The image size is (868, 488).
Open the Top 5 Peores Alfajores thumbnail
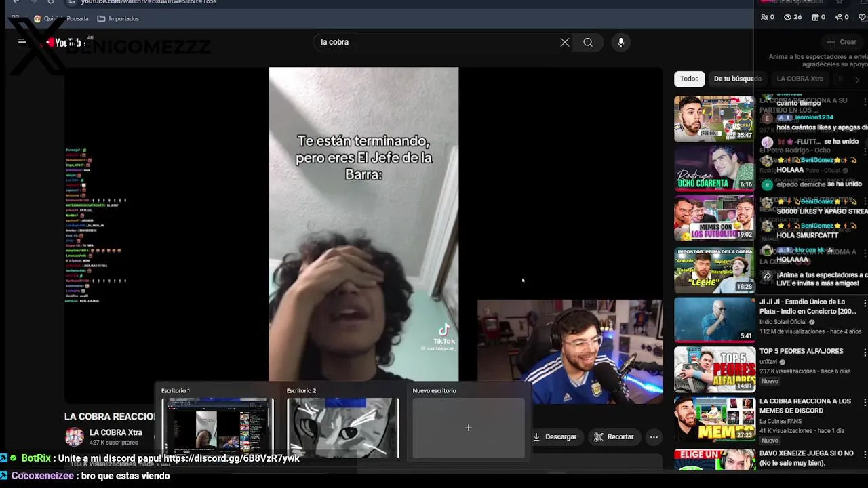[713, 369]
